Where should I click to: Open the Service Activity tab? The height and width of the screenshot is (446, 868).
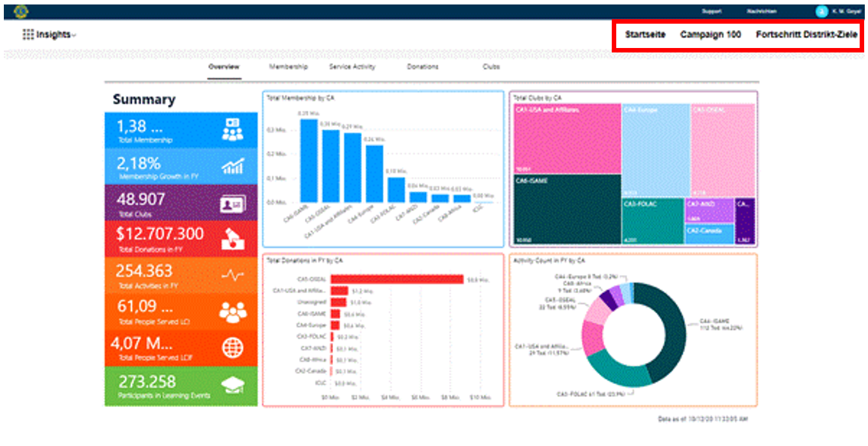352,67
